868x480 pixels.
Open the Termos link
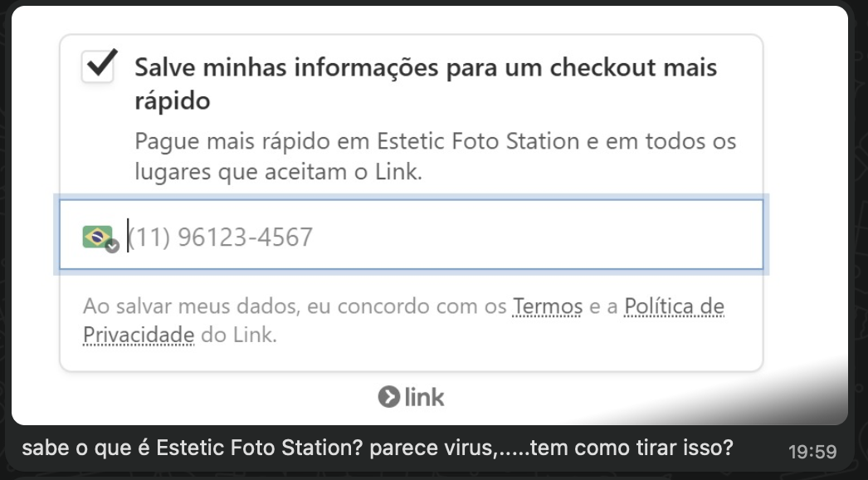pyautogui.click(x=548, y=307)
